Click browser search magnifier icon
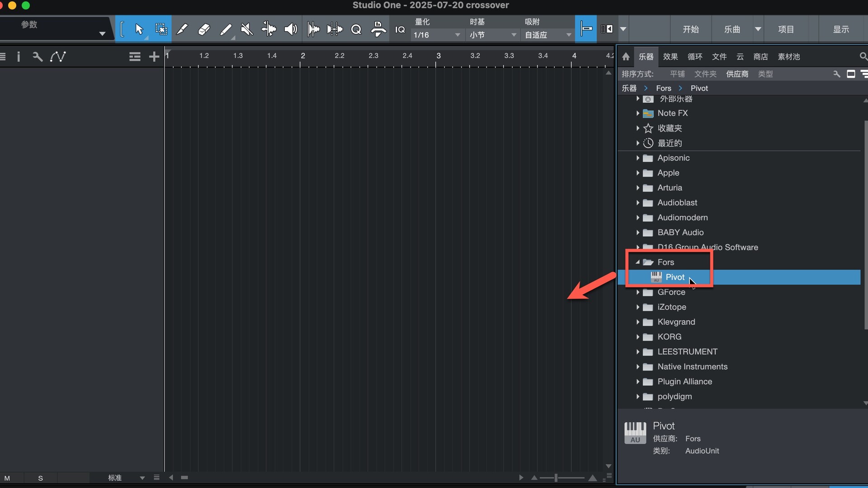 863,56
